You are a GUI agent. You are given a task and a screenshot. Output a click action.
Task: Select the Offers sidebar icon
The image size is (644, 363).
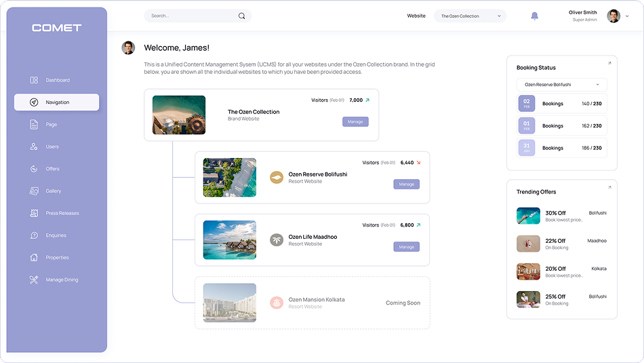click(x=34, y=169)
